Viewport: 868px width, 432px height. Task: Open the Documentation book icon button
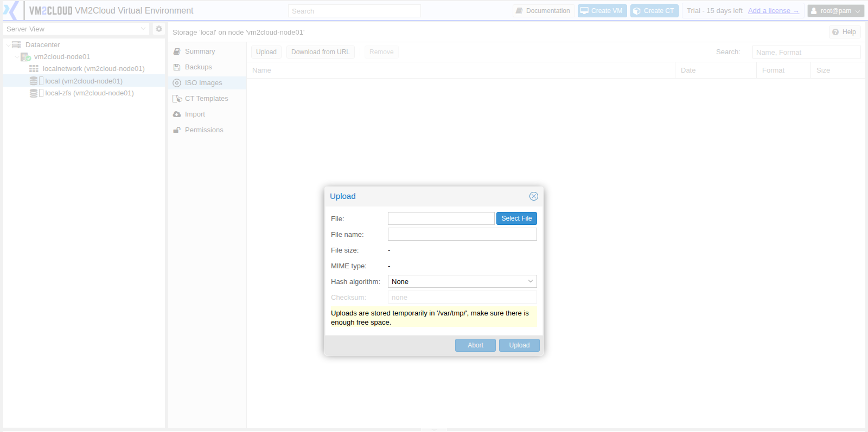pyautogui.click(x=519, y=11)
